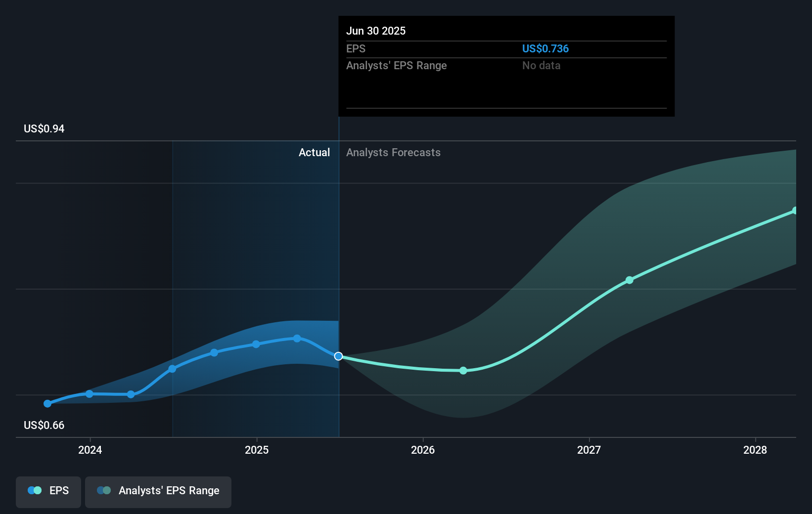Click the US$0.94 y-axis label
Screen dimensions: 812x514
pyautogui.click(x=44, y=129)
